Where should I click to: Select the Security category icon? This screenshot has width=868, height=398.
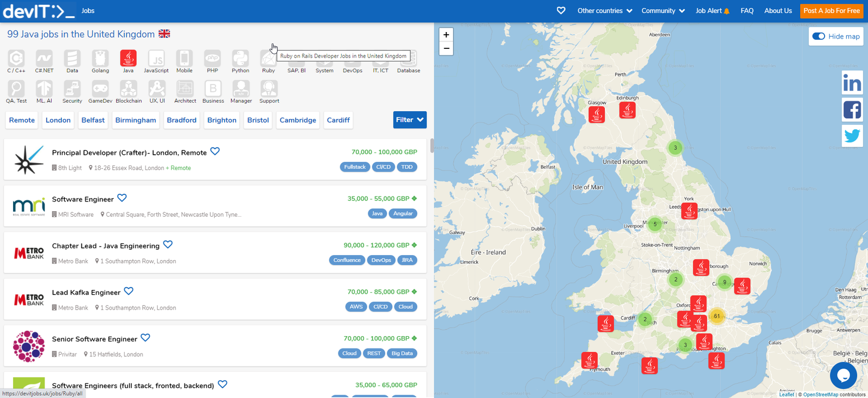click(72, 89)
